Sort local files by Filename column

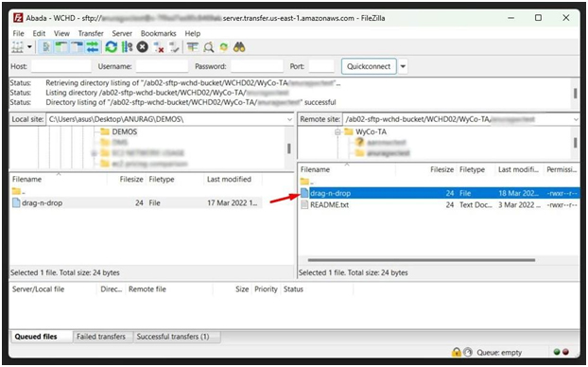click(58, 180)
